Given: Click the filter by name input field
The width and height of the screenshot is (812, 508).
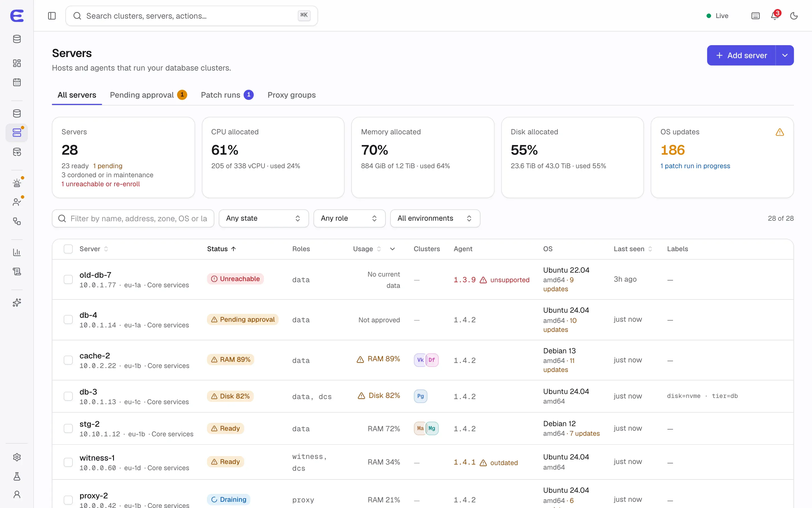Looking at the screenshot, I should (133, 218).
